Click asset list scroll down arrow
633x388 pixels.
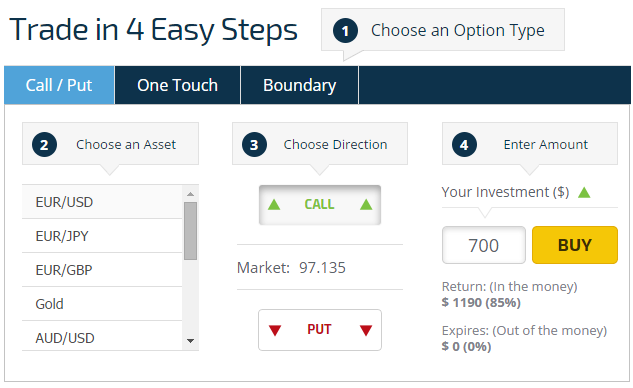click(191, 341)
